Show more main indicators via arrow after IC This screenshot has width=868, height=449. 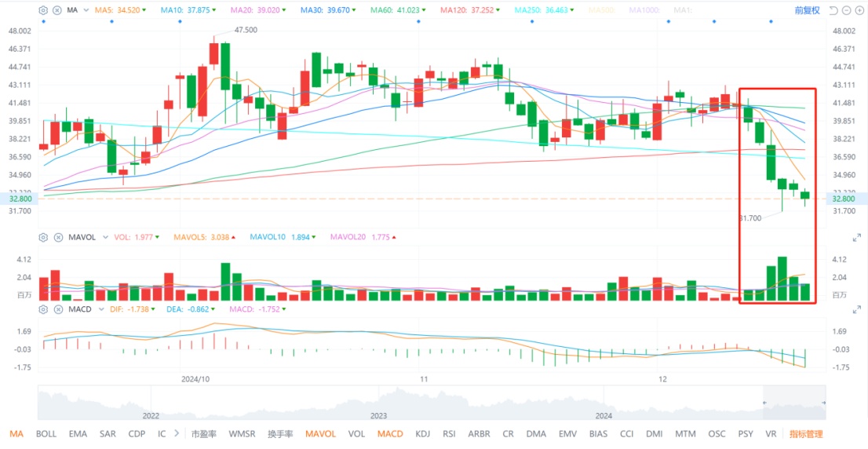click(x=176, y=433)
